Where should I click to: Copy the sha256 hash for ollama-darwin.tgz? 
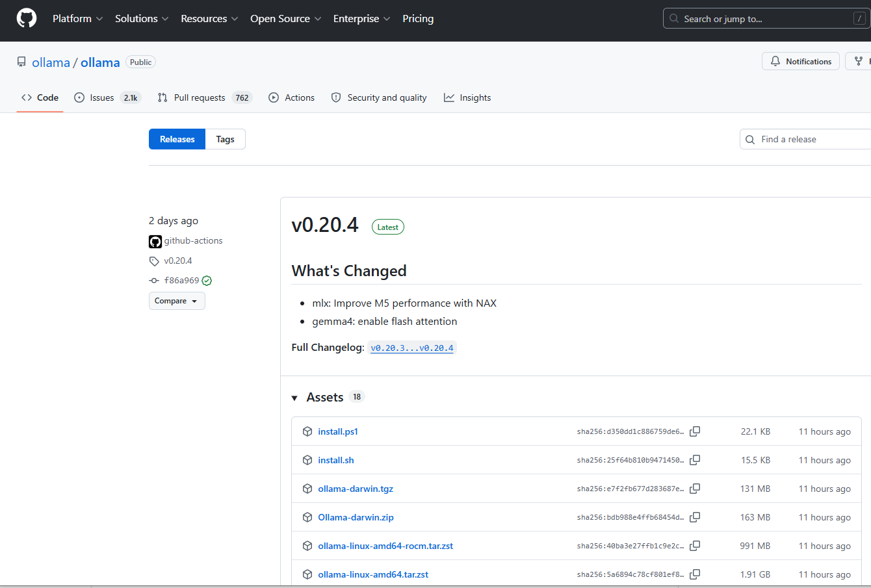pos(695,489)
